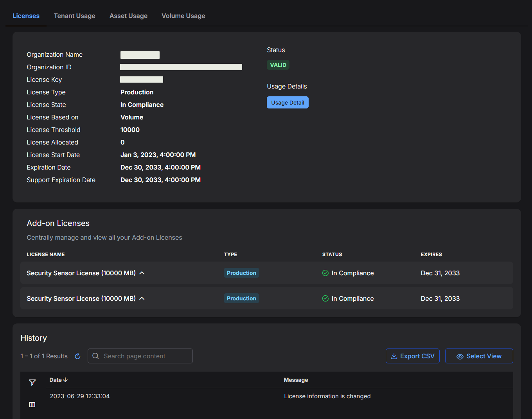Click the VALID status badge

[278, 65]
